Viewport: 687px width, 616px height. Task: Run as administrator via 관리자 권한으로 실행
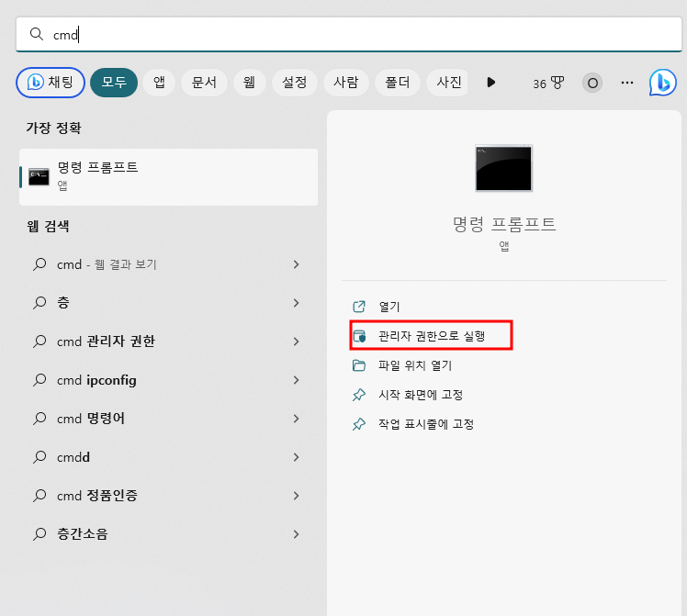pos(431,336)
